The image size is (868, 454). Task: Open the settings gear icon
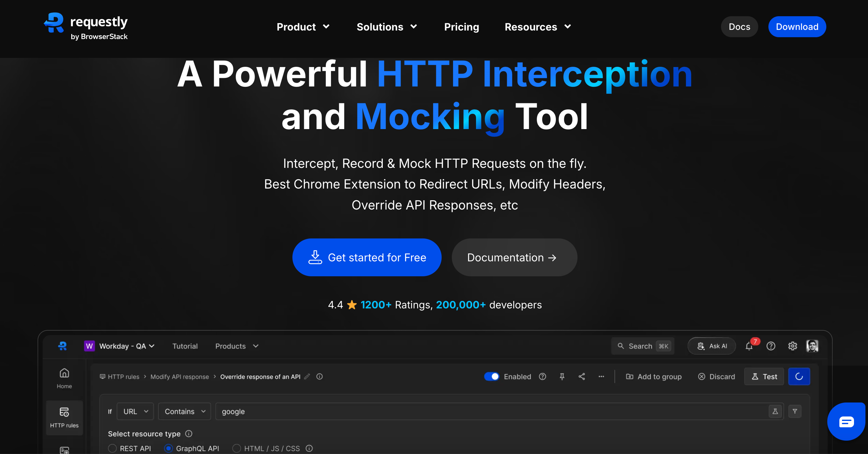click(793, 346)
